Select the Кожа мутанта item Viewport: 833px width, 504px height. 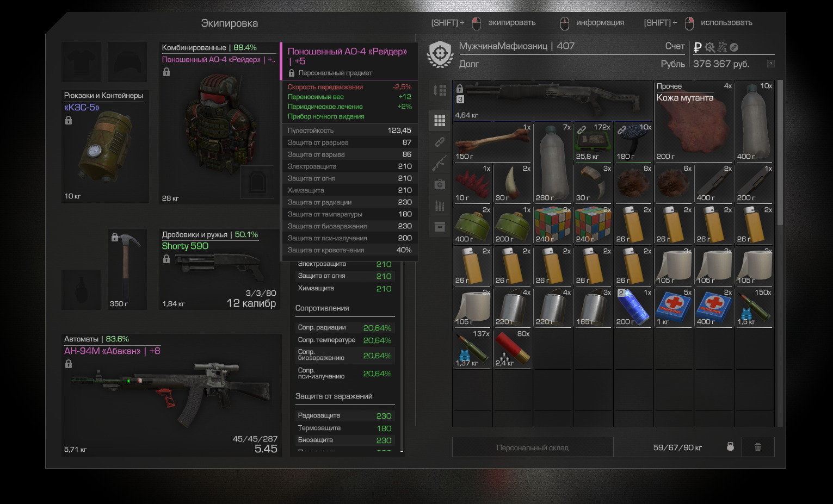click(x=693, y=121)
